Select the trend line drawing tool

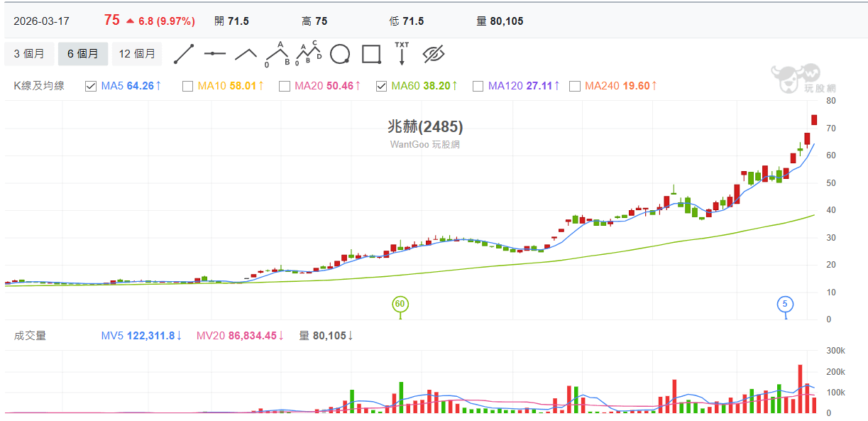(184, 54)
